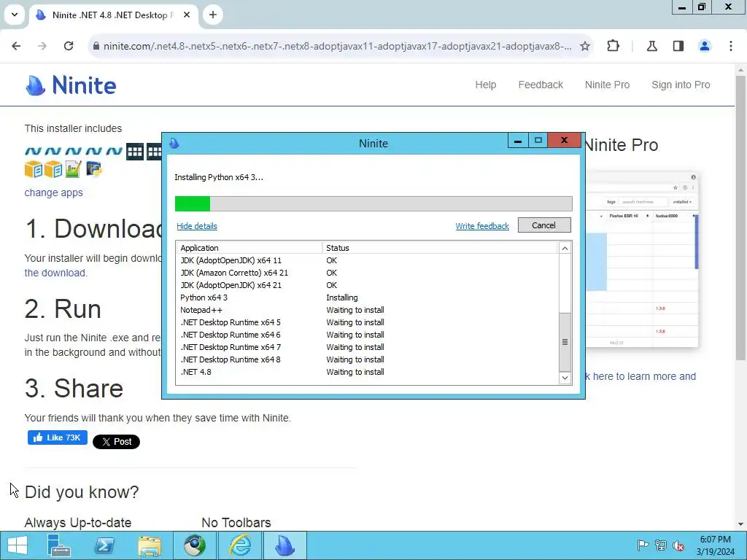Click the change apps link
This screenshot has height=560, width=747.
(53, 192)
